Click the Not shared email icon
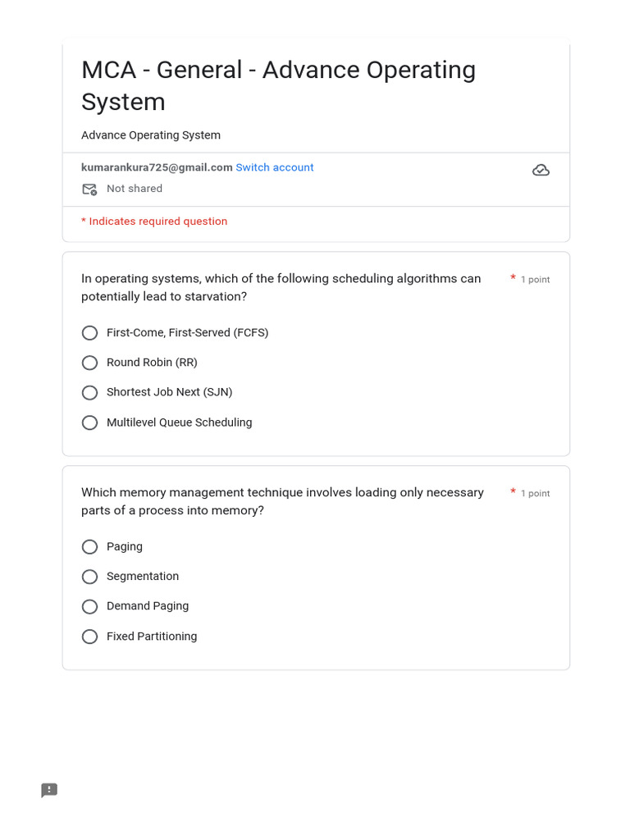This screenshot has height=840, width=630. (x=89, y=189)
